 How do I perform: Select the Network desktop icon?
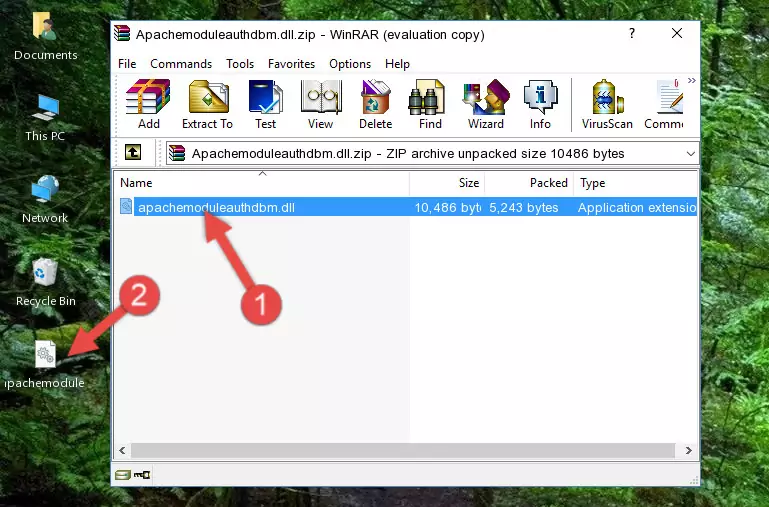pos(45,199)
